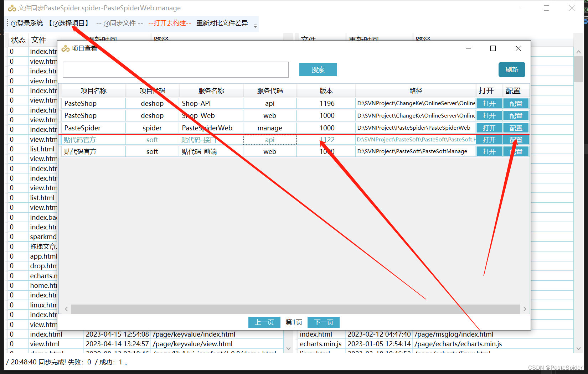Image resolution: width=588 pixels, height=374 pixels.
Task: Click 配置 for the PasteSpiderWeb row
Action: (516, 128)
